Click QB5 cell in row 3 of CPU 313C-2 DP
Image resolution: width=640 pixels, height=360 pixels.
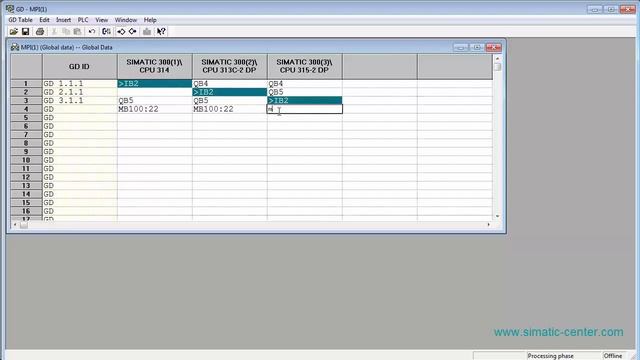click(230, 100)
